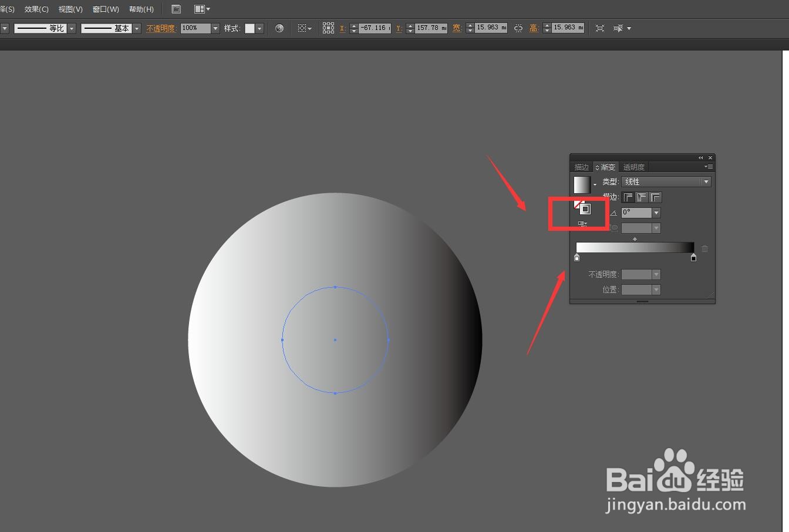Expand the 等比 stroke profile dropdown

pos(72,28)
